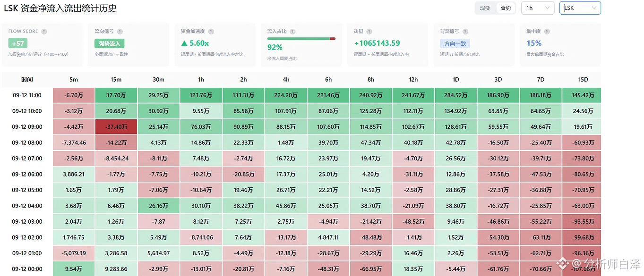The image size is (644, 276).
Task: Select the 15m column header
Action: tap(116, 80)
